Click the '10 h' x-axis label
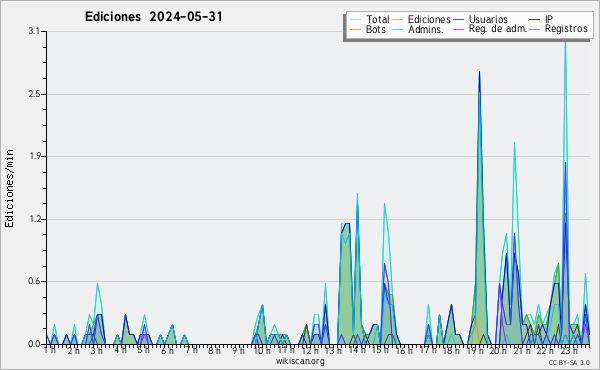Screen dimensions: 600x370 [262, 350]
